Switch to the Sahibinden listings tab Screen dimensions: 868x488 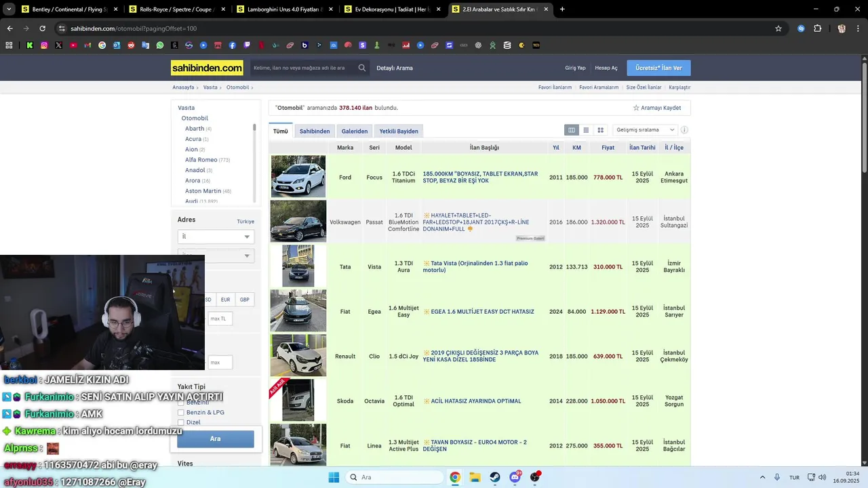pos(315,131)
